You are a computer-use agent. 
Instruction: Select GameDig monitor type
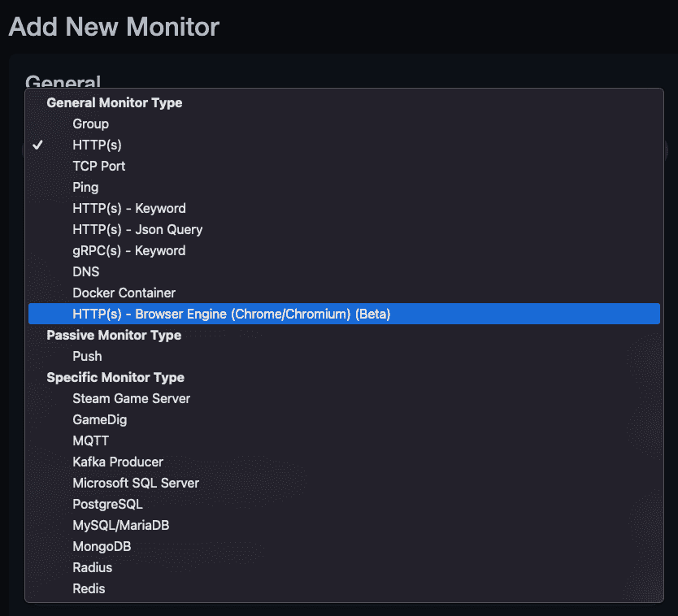[99, 419]
